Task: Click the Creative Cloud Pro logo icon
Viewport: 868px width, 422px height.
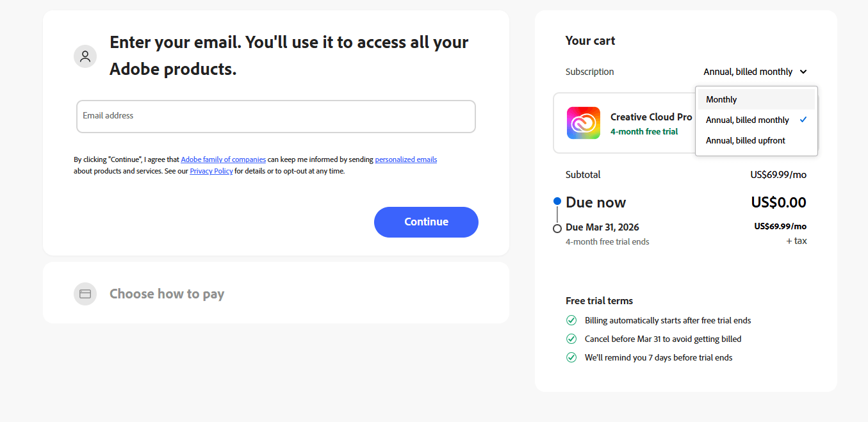Action: [583, 123]
